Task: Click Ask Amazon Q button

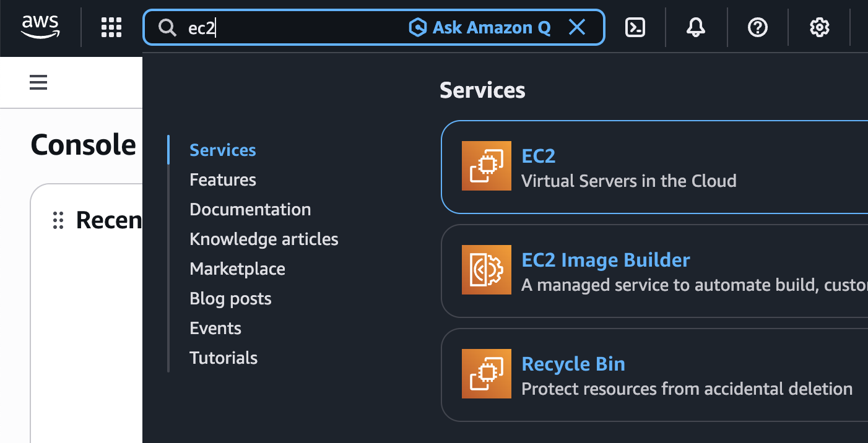Action: coord(480,27)
